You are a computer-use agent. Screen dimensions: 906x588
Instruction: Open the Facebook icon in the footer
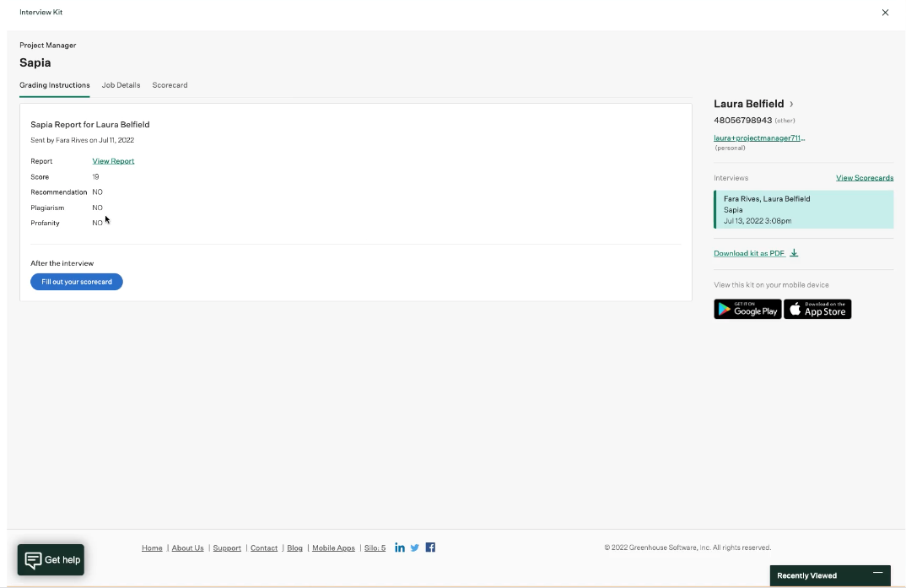tap(430, 548)
